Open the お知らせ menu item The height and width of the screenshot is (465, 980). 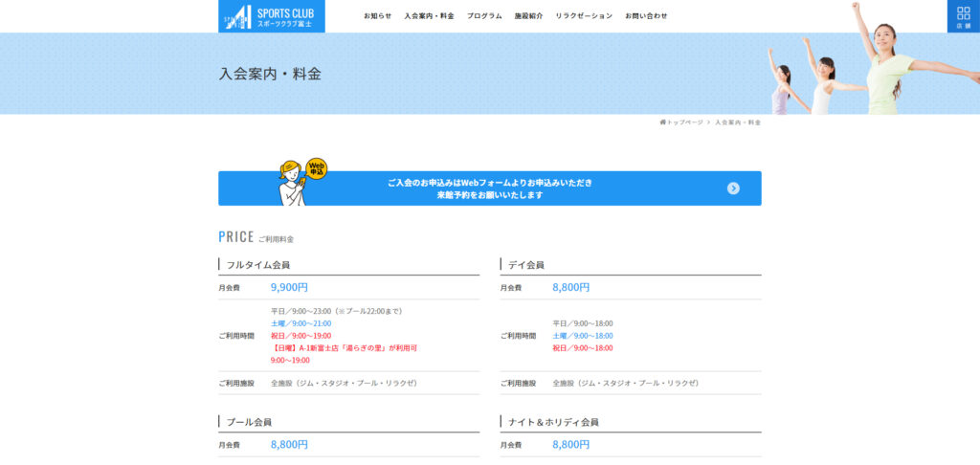pyautogui.click(x=377, y=16)
